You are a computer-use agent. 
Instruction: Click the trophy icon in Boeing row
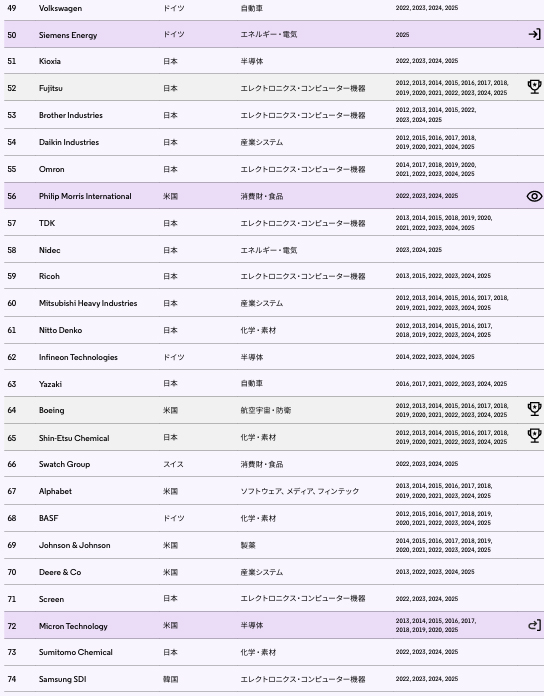(x=534, y=409)
